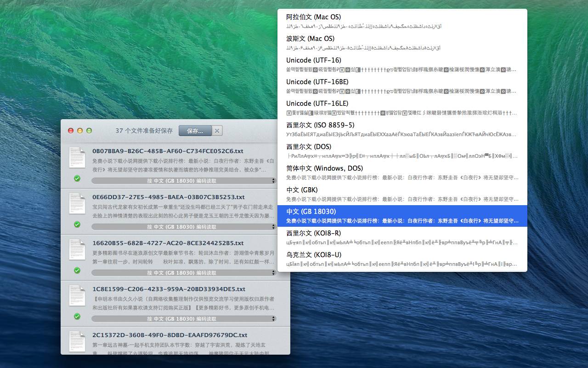
Task: Expand encoding dropdown for 1C8E1599 file
Action: [x=184, y=319]
